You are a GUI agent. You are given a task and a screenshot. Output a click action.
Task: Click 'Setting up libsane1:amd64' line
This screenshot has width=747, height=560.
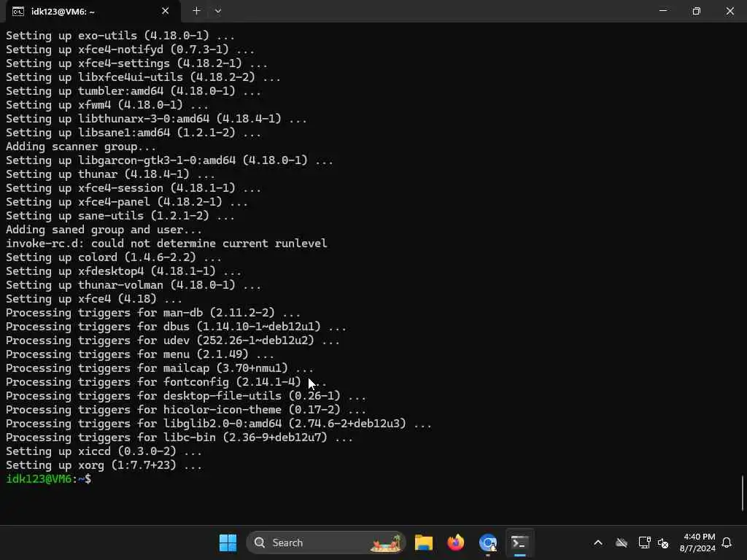[x=133, y=133]
